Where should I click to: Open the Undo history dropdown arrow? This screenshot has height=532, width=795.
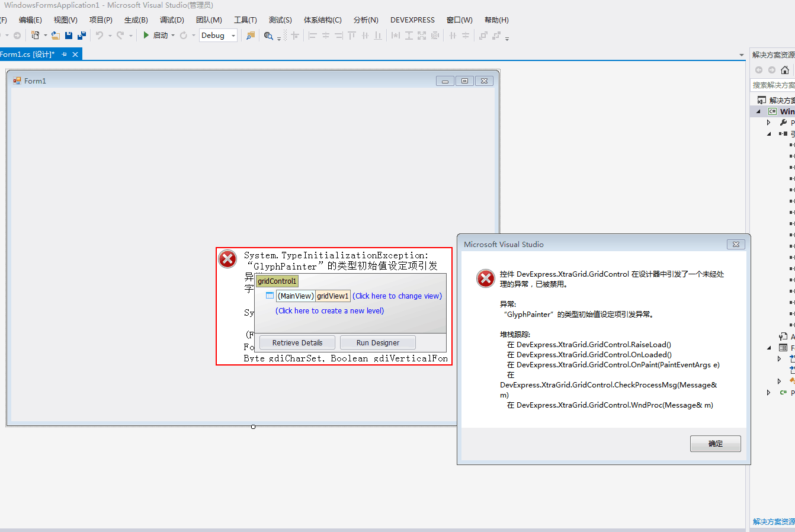coord(110,36)
